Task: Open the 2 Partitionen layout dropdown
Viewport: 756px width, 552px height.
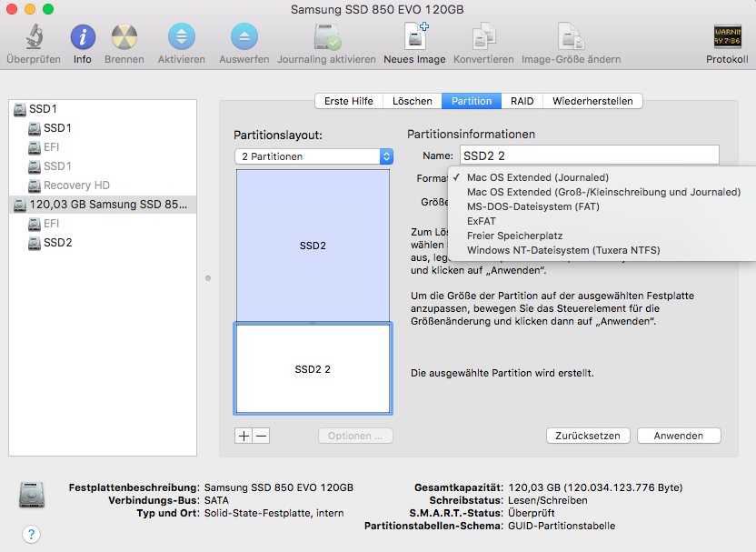Action: click(313, 156)
